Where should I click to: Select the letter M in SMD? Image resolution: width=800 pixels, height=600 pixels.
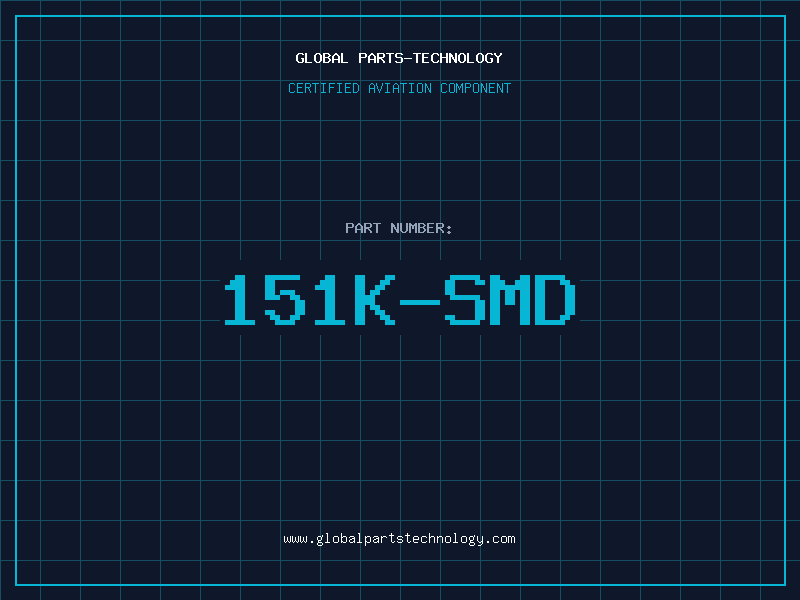point(510,300)
